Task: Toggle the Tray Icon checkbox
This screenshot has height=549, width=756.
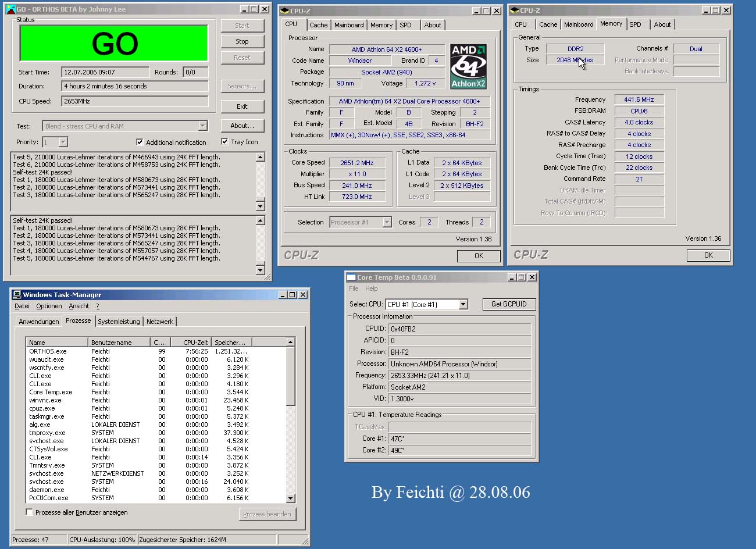Action: pyautogui.click(x=224, y=141)
